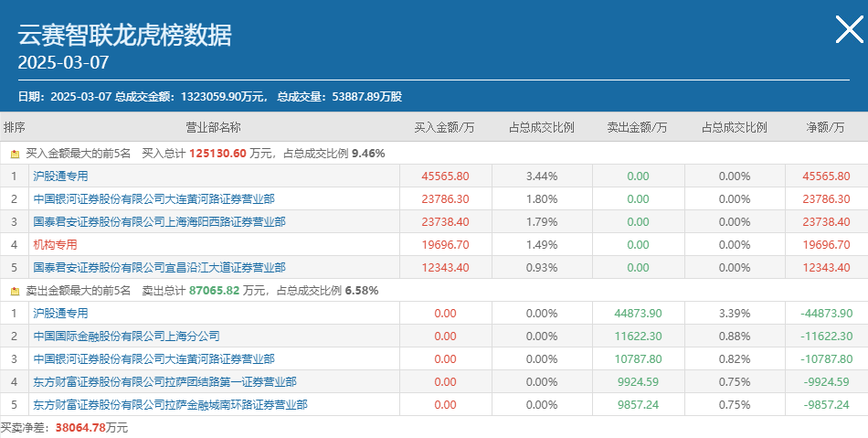Screen dimensions: 868x438
Task: Click the icon beside 卖出金额最大的前5名
Action: coord(15,292)
